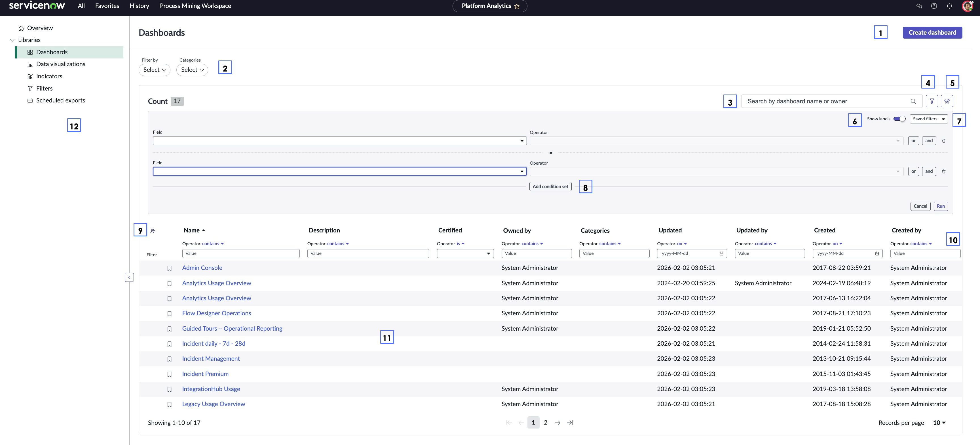This screenshot has height=445, width=980.
Task: Click 'and' button on second condition
Action: (x=929, y=171)
